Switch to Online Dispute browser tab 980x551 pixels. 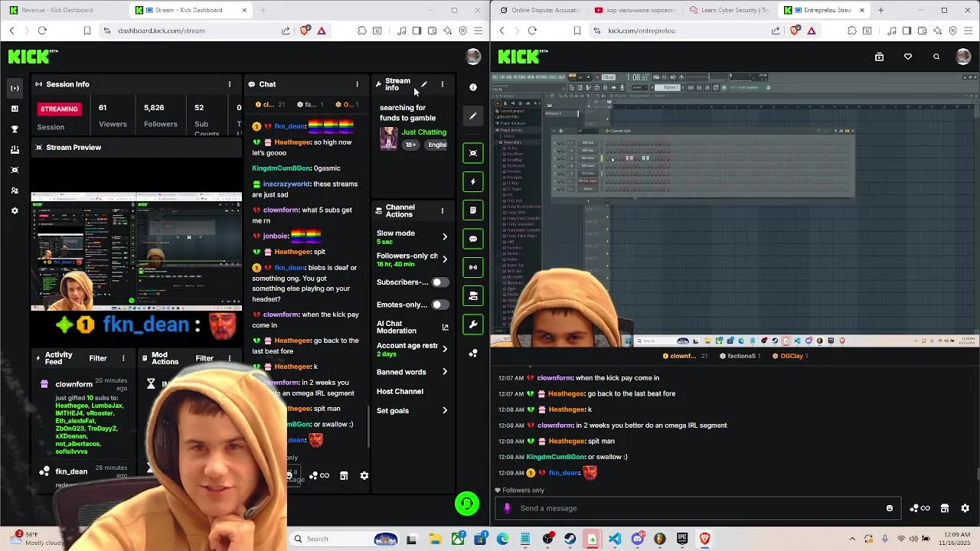(541, 10)
